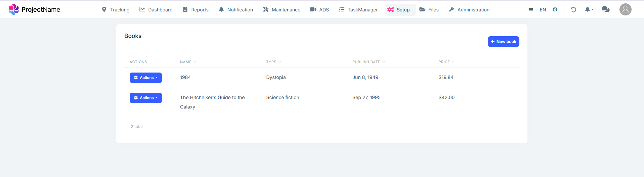Click the Maintenance tools icon

[x=266, y=10]
